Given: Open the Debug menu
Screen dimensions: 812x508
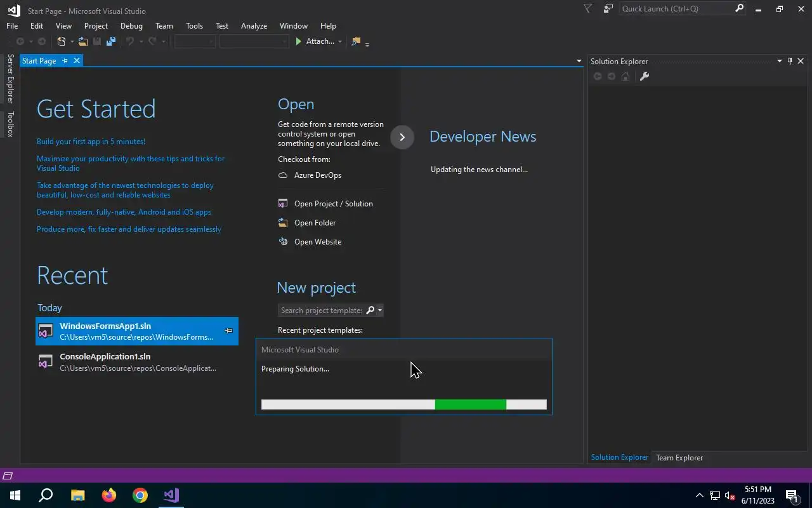Looking at the screenshot, I should click(x=131, y=26).
